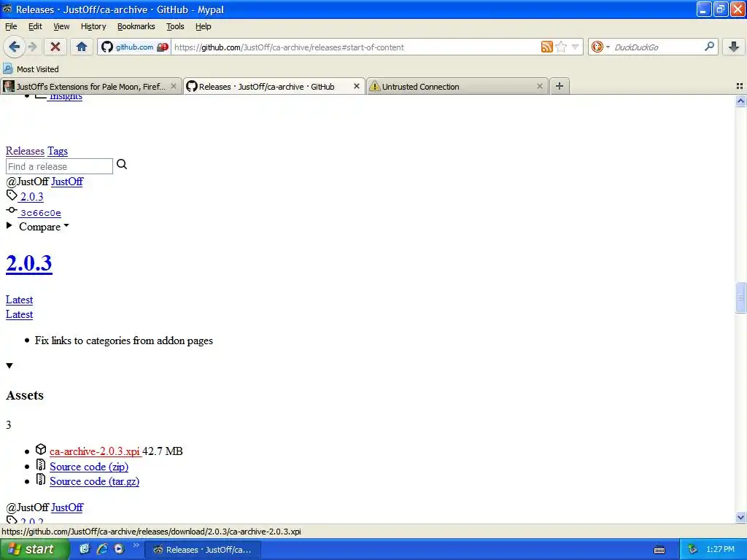The image size is (747, 560).
Task: Click the github.com site identity badge
Action: pos(135,47)
